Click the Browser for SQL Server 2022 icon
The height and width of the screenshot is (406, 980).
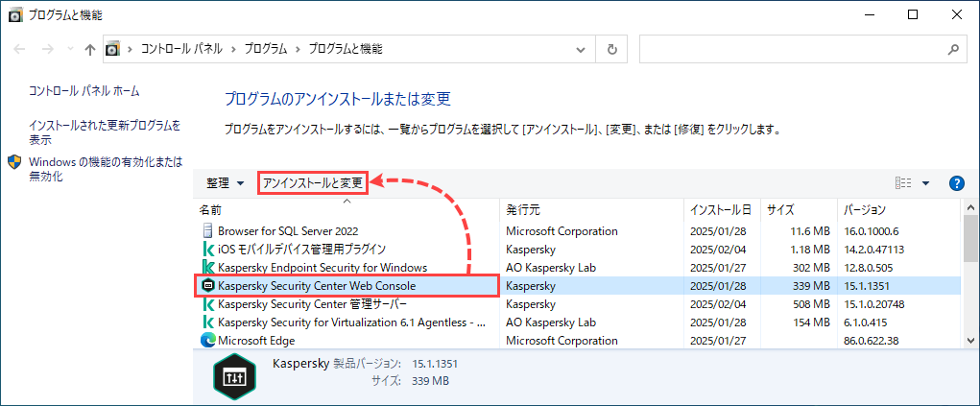(207, 231)
